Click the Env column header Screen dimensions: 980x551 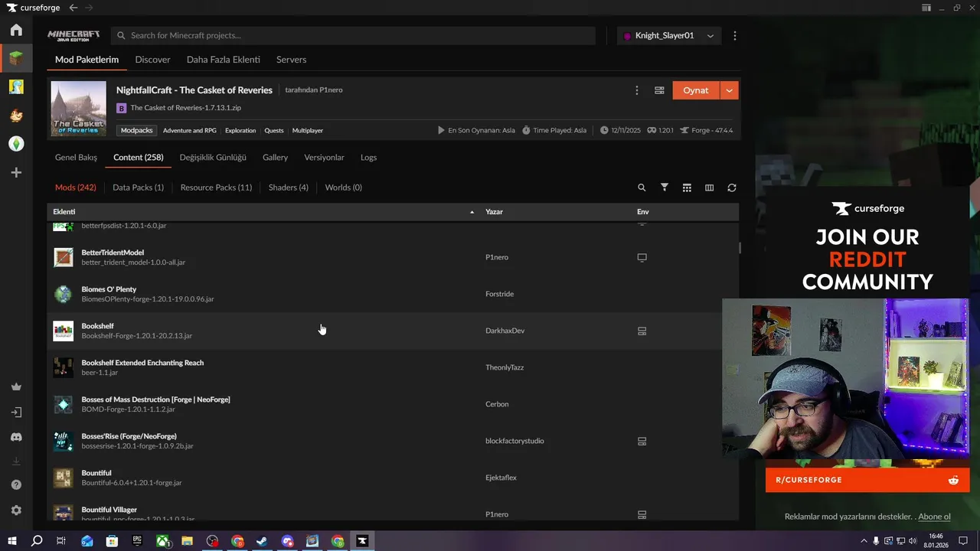(642, 212)
